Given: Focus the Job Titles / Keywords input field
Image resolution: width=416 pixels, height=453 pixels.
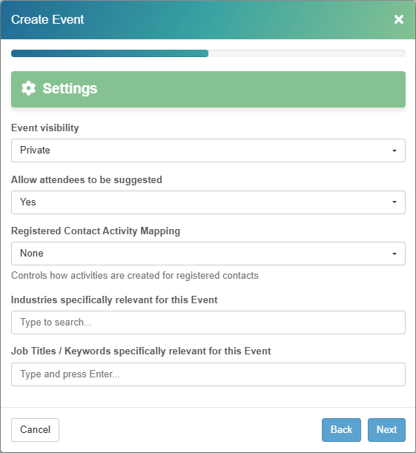Looking at the screenshot, I should tap(208, 374).
